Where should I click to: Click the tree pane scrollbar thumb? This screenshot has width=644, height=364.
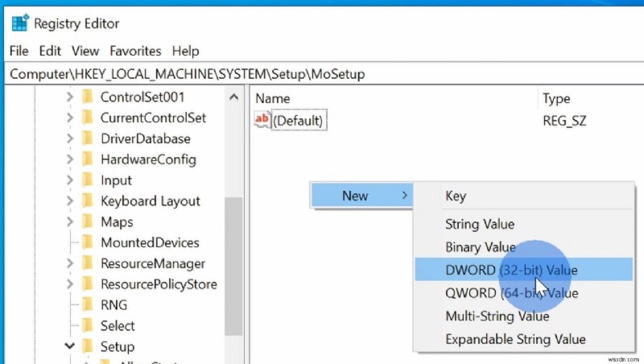tap(233, 267)
